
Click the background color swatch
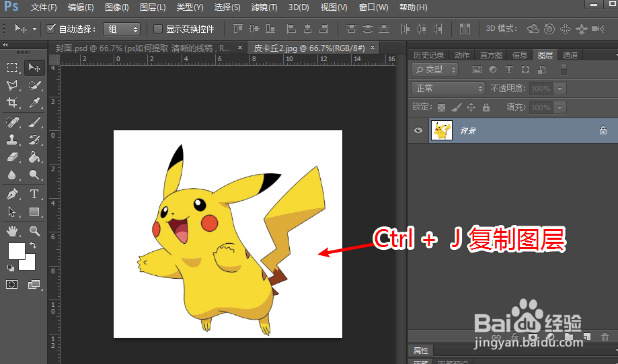(30, 265)
